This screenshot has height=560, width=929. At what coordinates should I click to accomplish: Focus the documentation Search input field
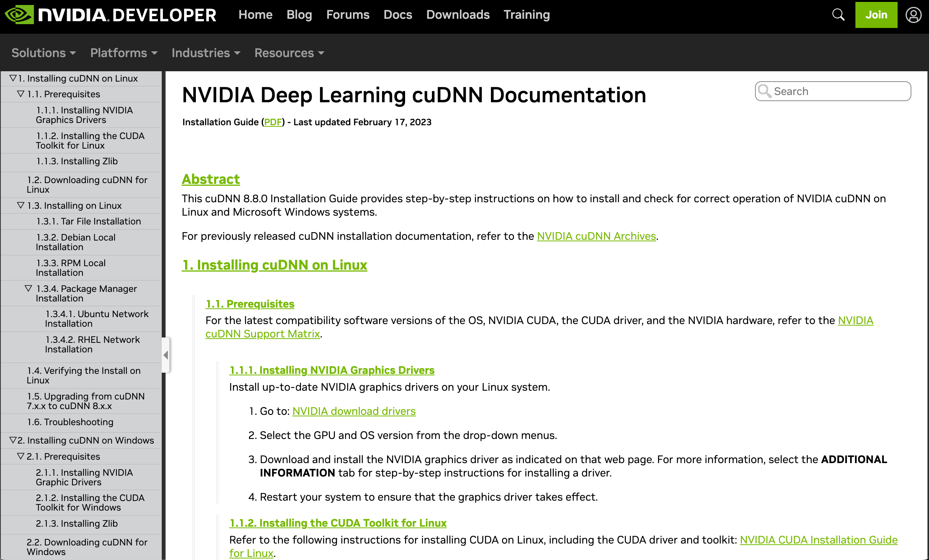[839, 91]
